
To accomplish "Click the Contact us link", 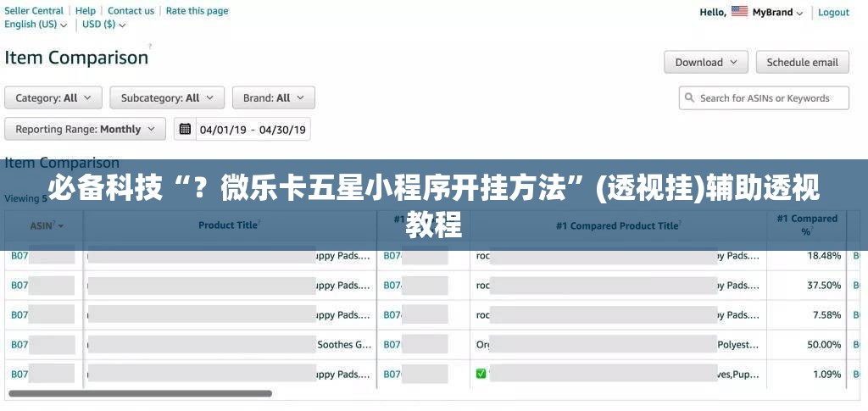I will (x=131, y=10).
